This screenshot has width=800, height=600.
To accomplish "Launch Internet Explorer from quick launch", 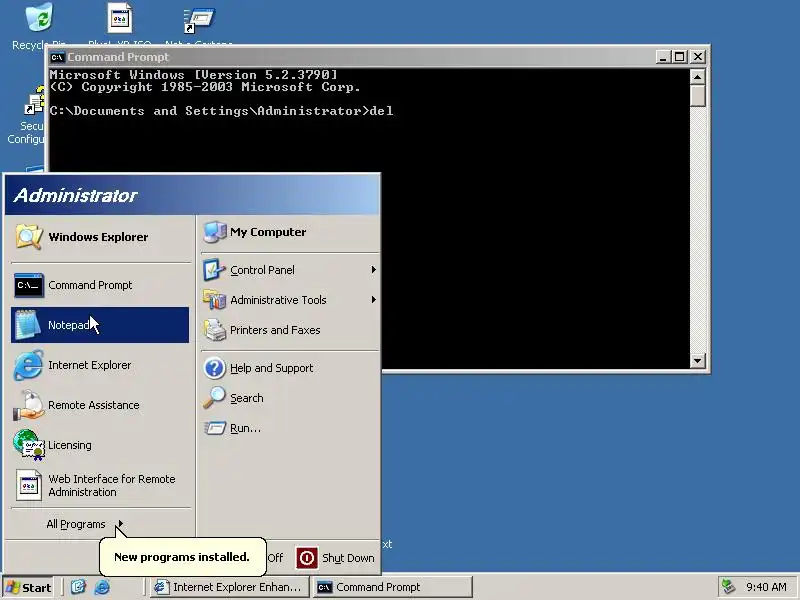I will (x=102, y=587).
